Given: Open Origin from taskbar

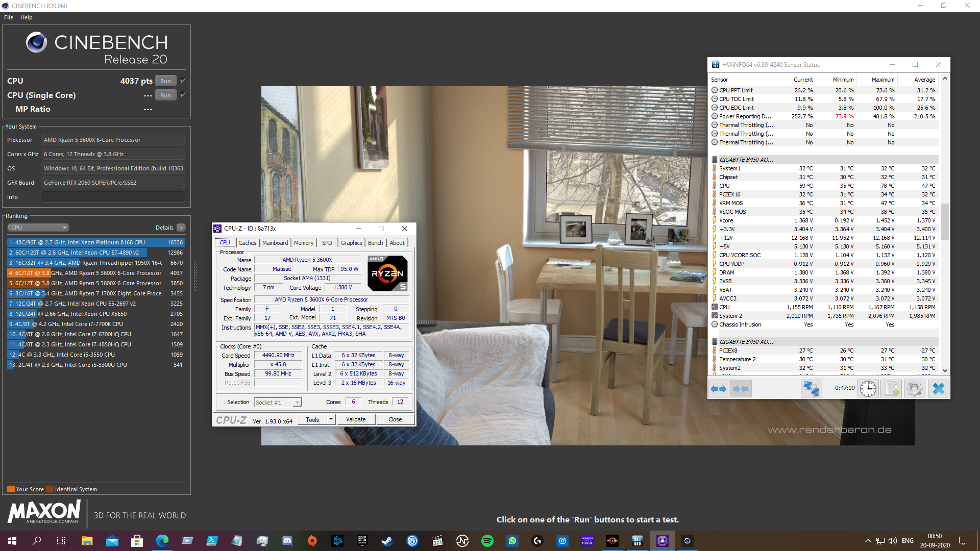Looking at the screenshot, I should 312,541.
